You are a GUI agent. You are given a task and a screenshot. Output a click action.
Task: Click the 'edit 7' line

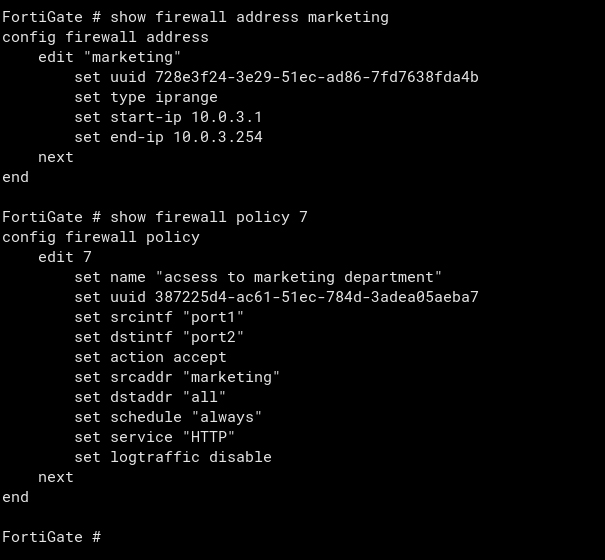click(65, 257)
